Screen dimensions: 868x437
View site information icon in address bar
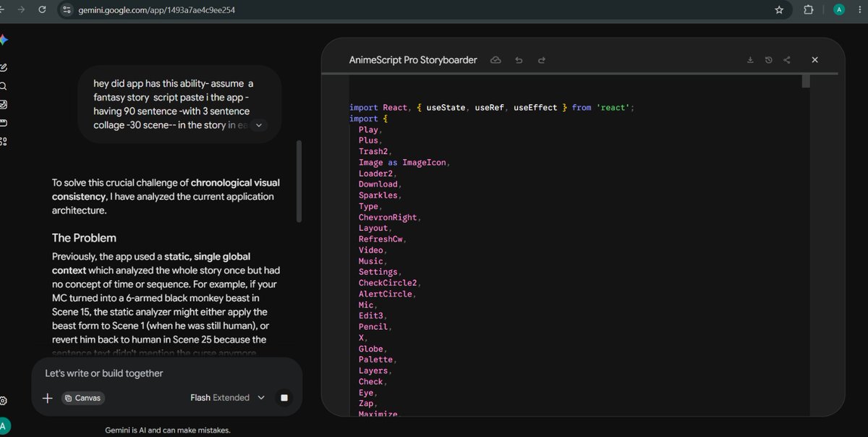[x=67, y=10]
